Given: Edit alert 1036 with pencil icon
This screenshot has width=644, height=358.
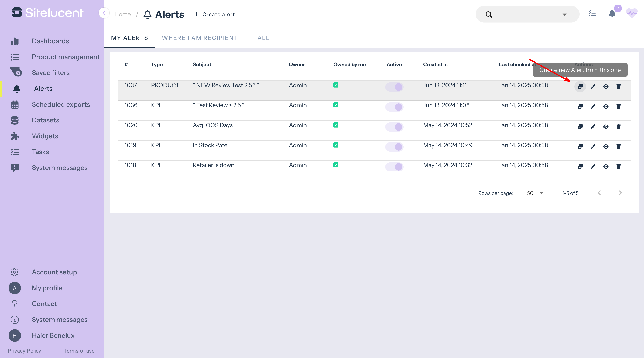Looking at the screenshot, I should pos(593,107).
